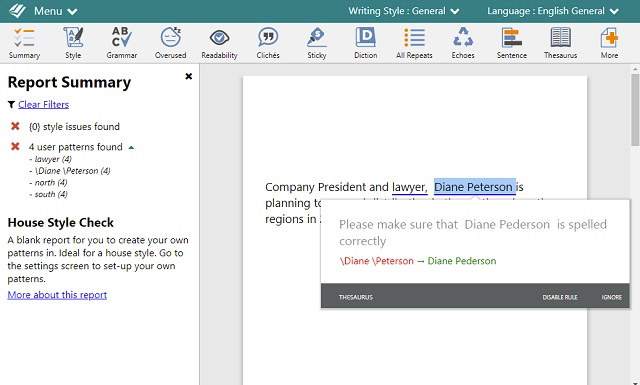Screen dimensions: 640x385
Task: Open the Thesaurus report
Action: pos(560,43)
